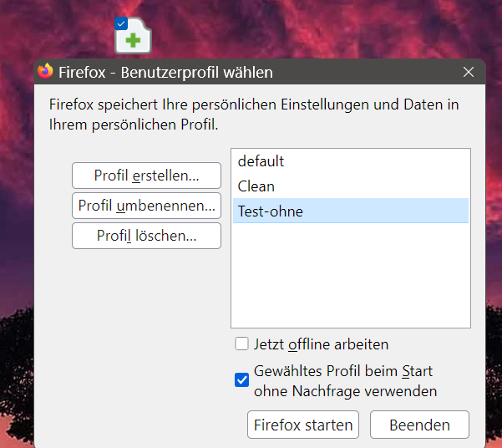Click the Profil löschen... button
The height and width of the screenshot is (448, 502).
(147, 236)
